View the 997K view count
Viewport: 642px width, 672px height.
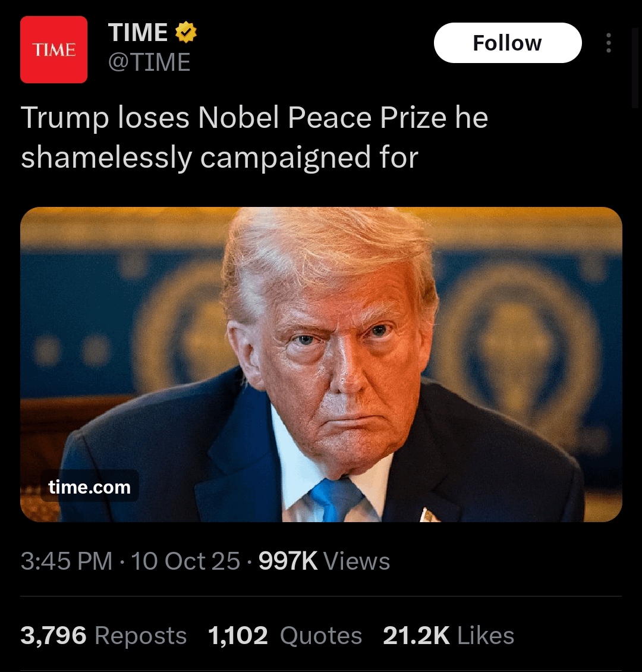pos(288,561)
